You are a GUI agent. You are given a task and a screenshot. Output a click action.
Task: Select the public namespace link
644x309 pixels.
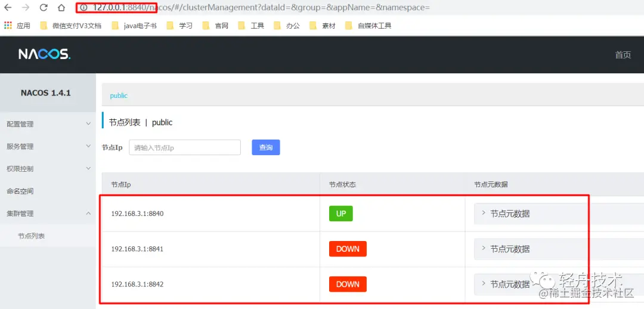pos(119,95)
